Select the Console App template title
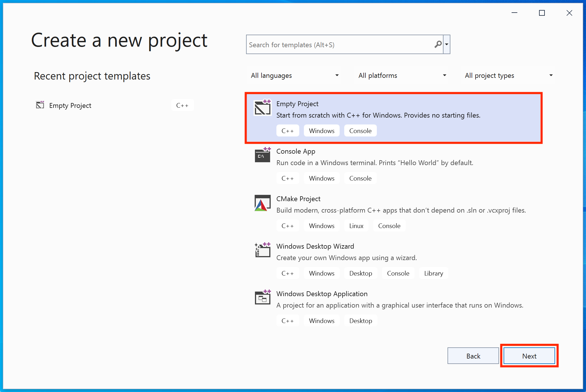Image resolution: width=586 pixels, height=392 pixels. pyautogui.click(x=296, y=151)
